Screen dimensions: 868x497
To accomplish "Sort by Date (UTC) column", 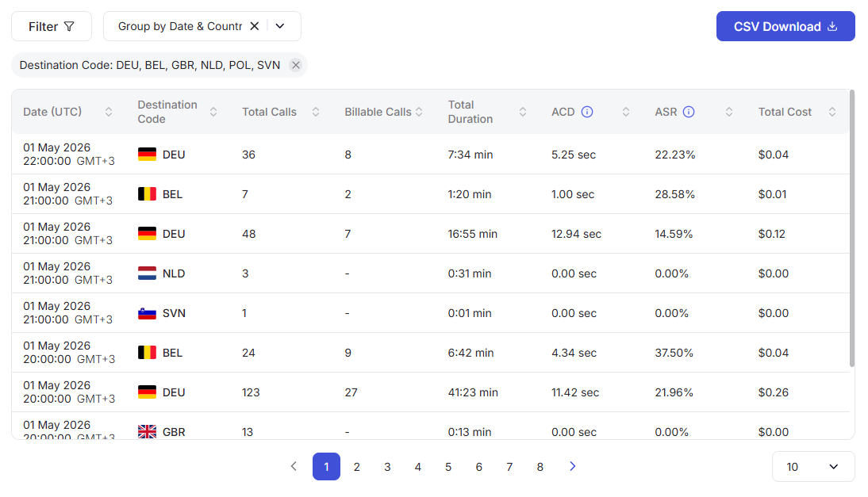I will pyautogui.click(x=109, y=112).
